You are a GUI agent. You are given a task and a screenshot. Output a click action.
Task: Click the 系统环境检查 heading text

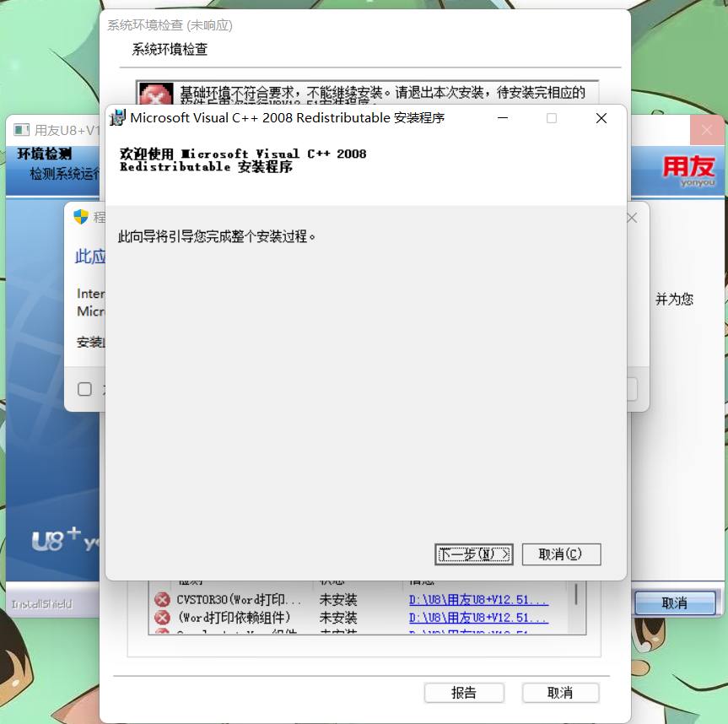[x=170, y=49]
